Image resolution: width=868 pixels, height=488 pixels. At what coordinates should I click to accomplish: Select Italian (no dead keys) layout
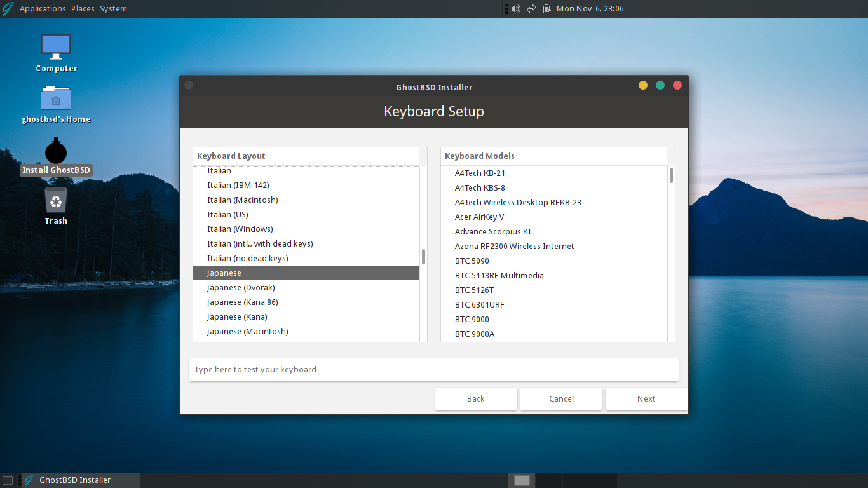coord(306,259)
